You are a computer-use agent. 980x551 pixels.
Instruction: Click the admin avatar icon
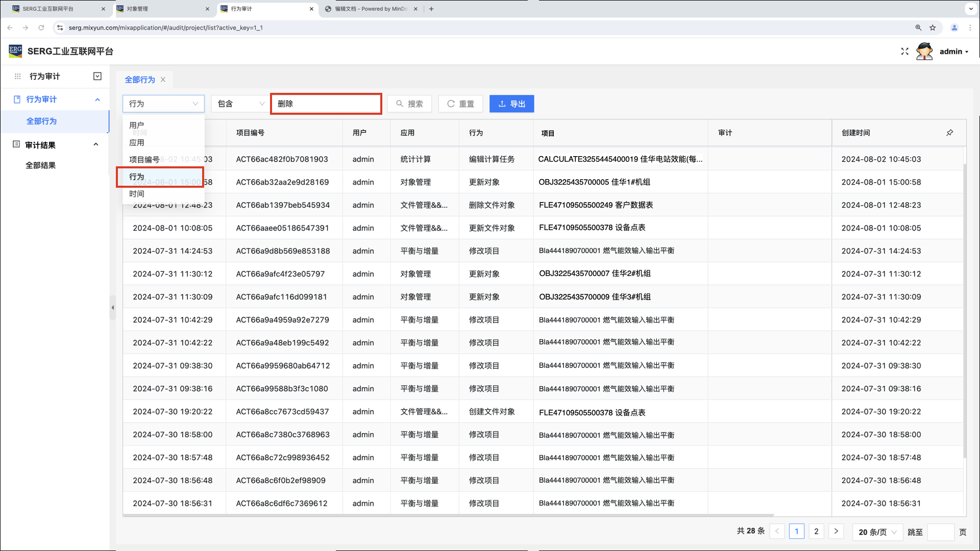click(x=924, y=52)
